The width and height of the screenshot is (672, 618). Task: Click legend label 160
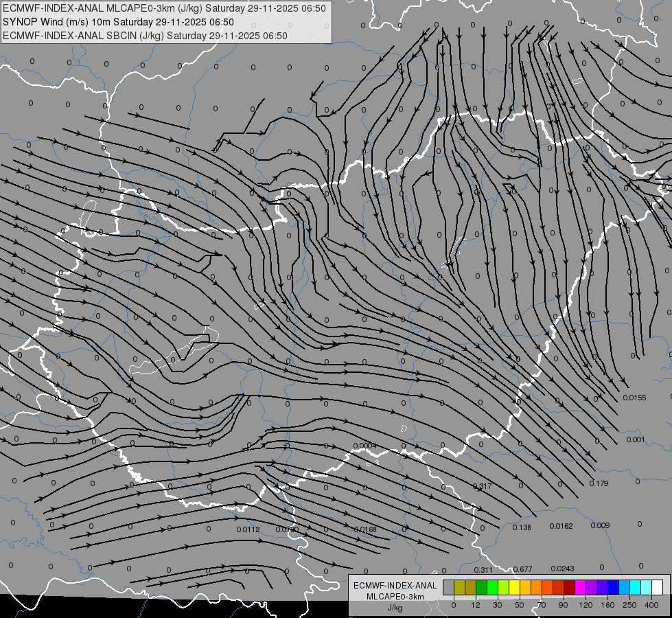click(x=607, y=605)
